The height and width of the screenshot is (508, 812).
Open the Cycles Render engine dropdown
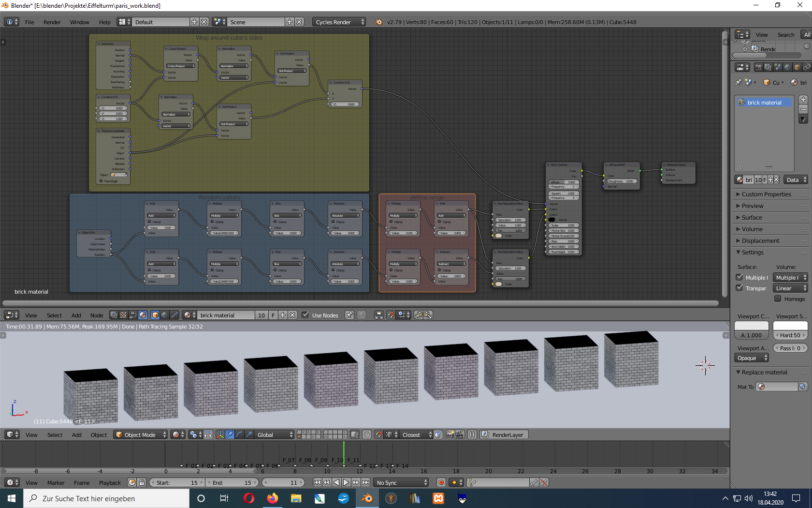pos(339,22)
